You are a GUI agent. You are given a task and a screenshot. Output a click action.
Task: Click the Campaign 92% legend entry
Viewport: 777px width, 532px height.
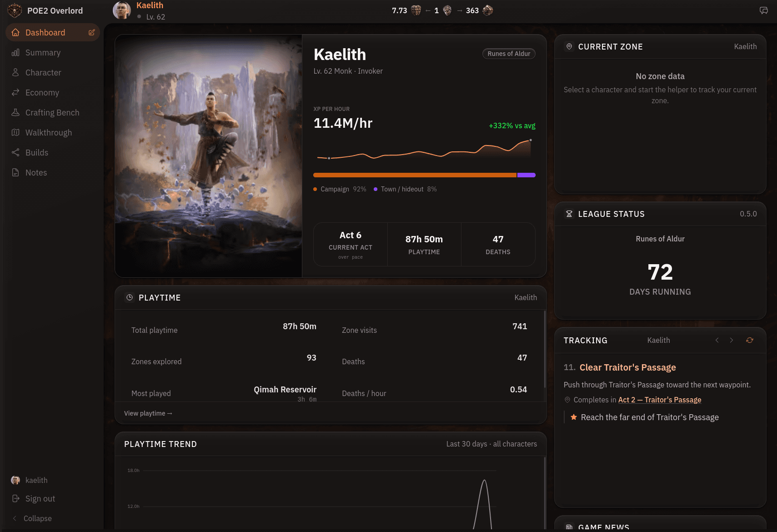click(340, 189)
